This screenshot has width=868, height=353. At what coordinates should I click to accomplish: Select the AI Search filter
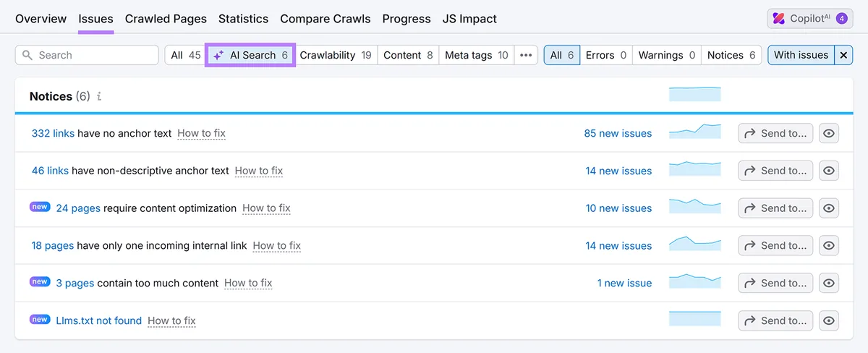250,55
